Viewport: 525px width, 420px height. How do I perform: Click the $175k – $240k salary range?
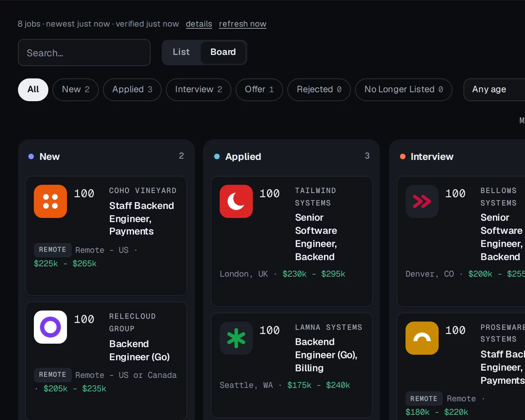click(x=319, y=385)
